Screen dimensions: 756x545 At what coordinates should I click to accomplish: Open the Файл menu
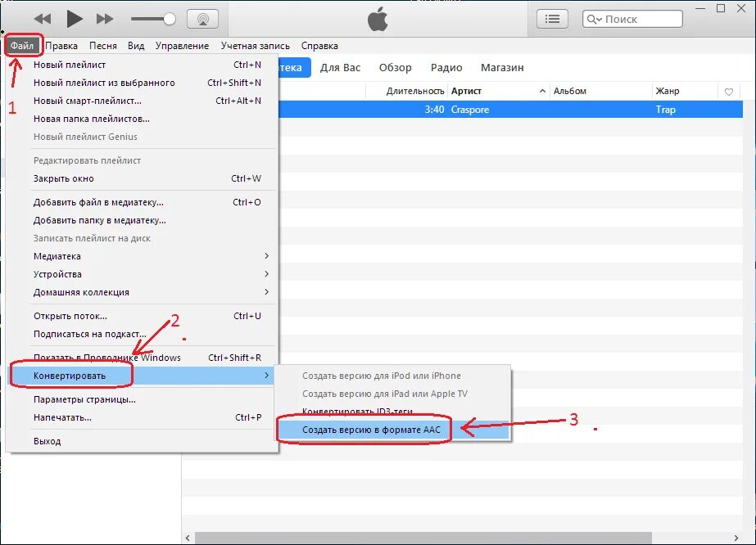point(22,46)
